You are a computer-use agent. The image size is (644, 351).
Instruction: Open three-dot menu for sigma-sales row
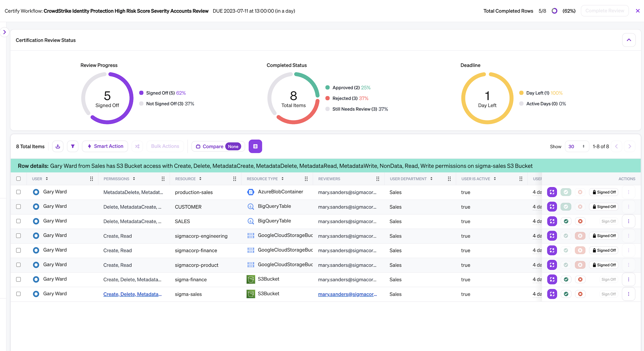pos(628,294)
